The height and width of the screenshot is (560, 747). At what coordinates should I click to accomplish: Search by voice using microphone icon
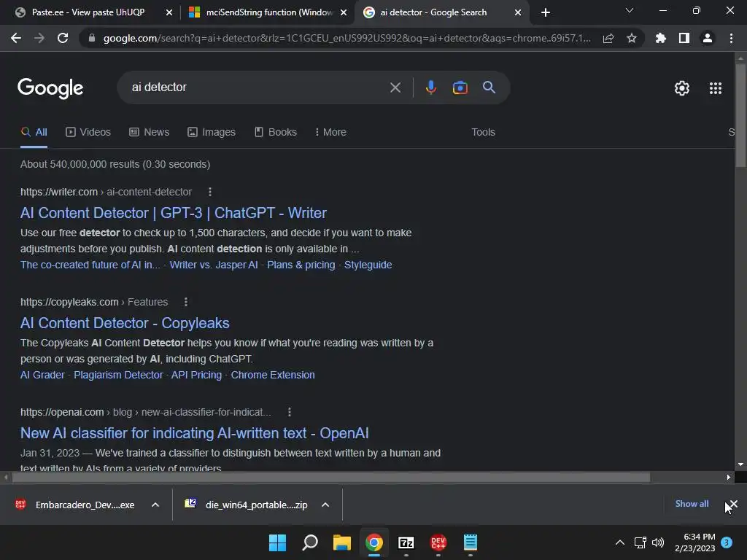tap(430, 87)
